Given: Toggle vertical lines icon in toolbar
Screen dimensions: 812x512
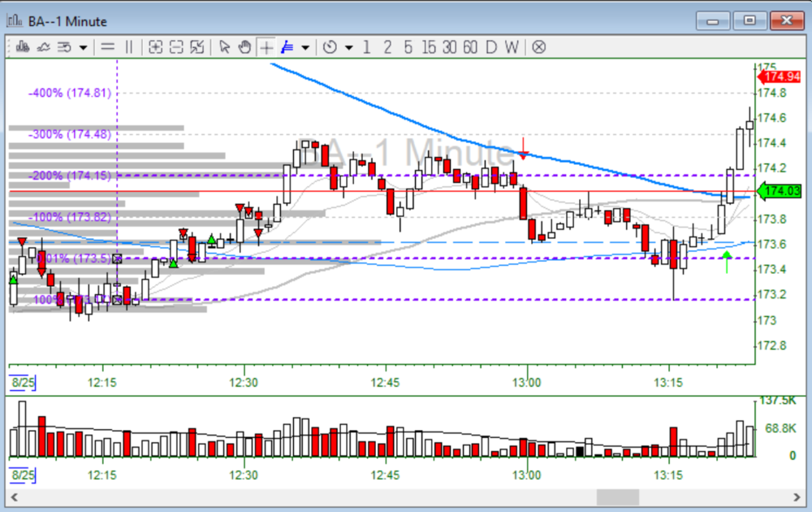Looking at the screenshot, I should coord(128,47).
